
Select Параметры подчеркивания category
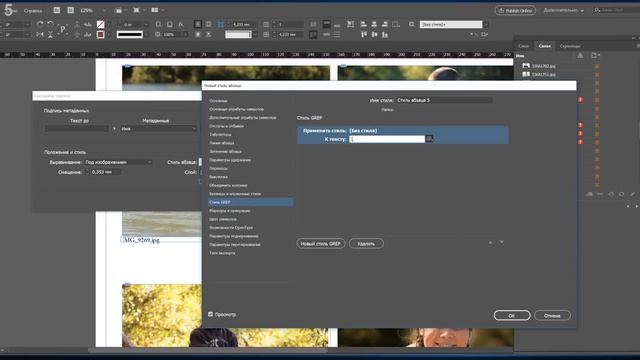pyautogui.click(x=233, y=236)
